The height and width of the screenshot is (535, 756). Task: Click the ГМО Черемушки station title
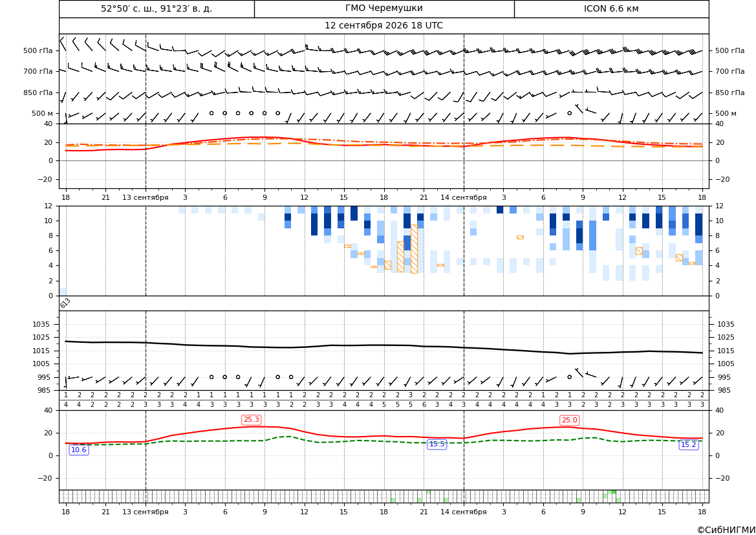click(x=383, y=8)
